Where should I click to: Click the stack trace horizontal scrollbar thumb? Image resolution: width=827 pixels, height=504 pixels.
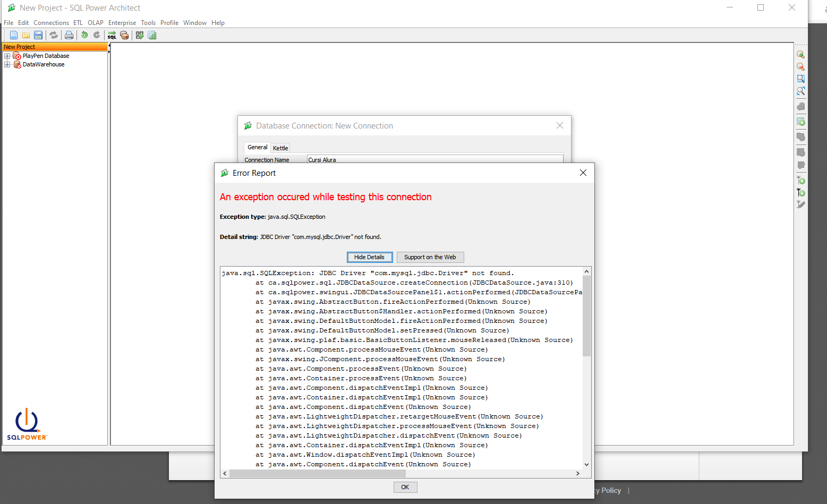[318, 473]
